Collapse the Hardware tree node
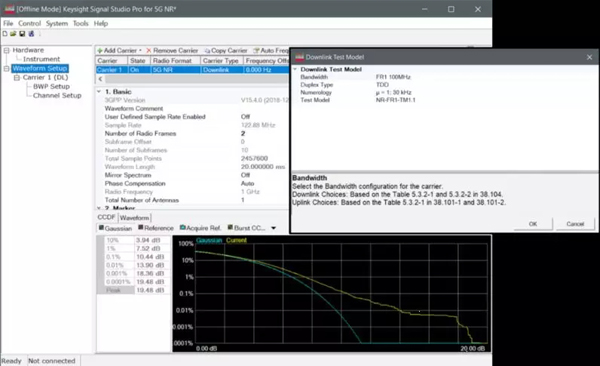This screenshot has width=600, height=366. coord(7,50)
